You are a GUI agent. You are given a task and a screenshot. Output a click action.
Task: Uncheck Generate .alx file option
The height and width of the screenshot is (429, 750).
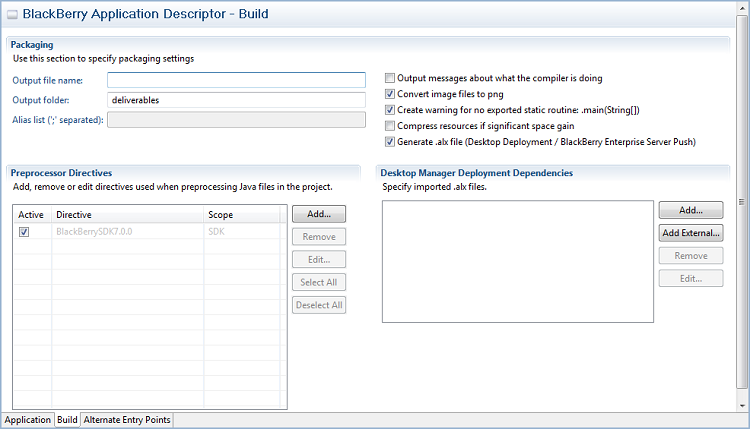point(390,142)
